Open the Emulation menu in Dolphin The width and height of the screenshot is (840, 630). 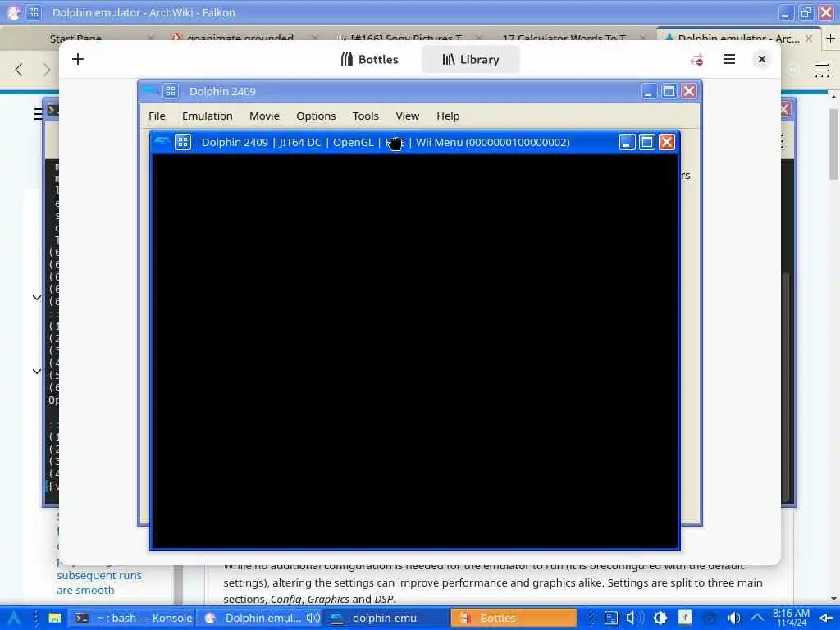coord(208,116)
